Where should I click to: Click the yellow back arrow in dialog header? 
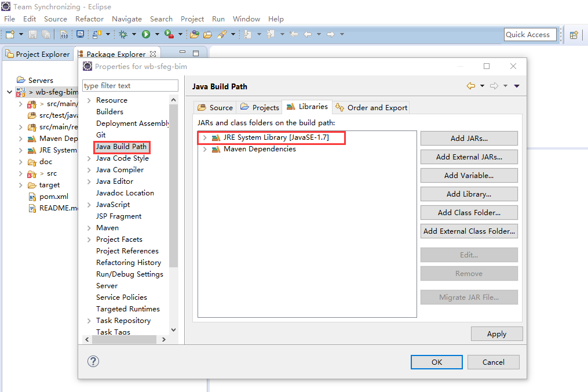471,86
